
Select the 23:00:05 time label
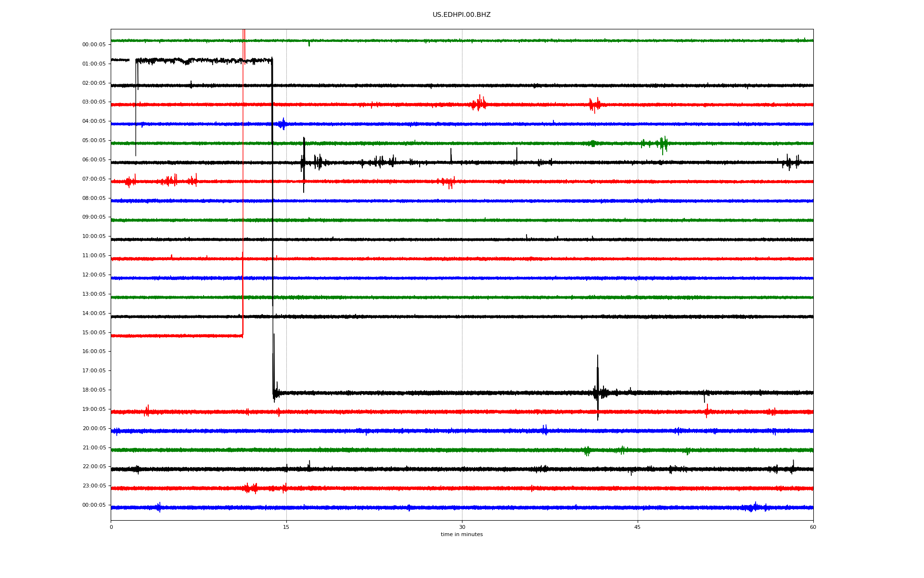(x=94, y=486)
